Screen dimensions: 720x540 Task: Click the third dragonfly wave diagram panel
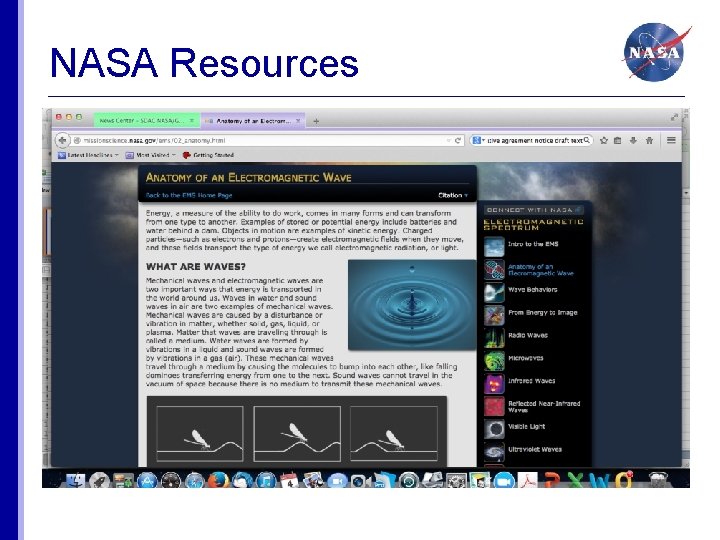click(394, 433)
